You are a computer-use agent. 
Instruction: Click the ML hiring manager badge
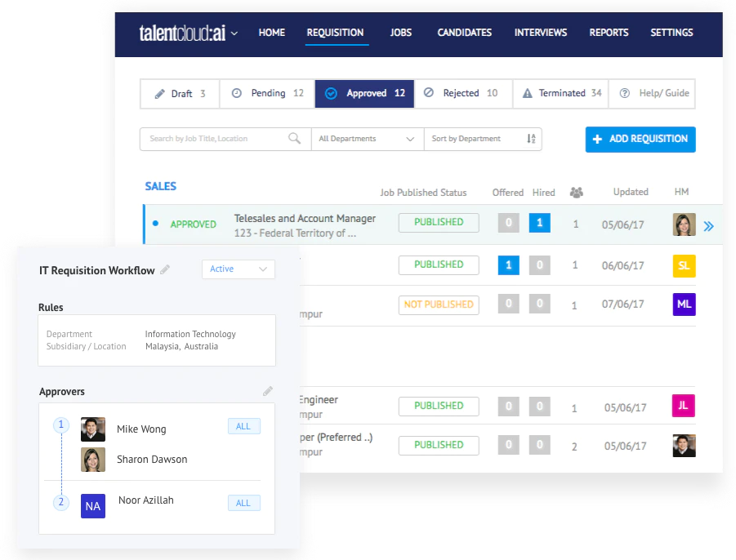[684, 304]
